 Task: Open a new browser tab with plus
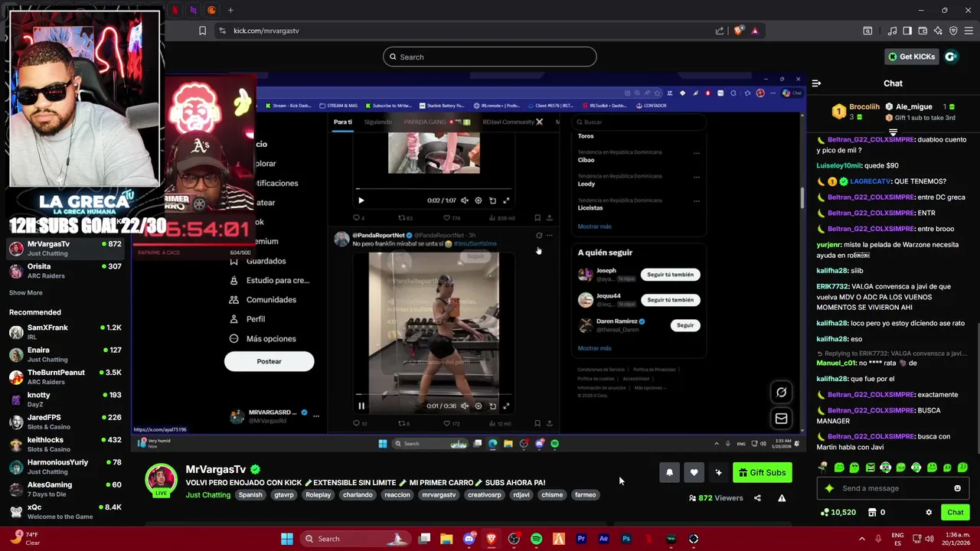(230, 10)
